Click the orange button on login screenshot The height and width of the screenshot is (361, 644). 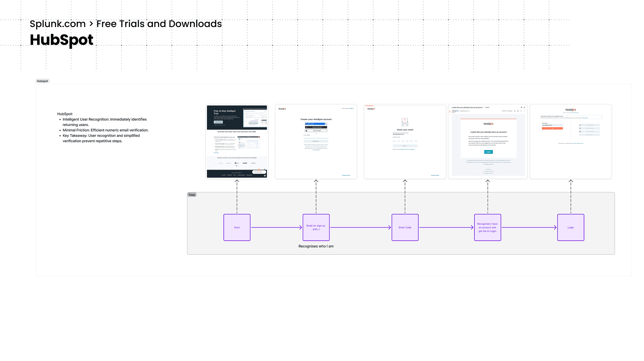tap(552, 128)
